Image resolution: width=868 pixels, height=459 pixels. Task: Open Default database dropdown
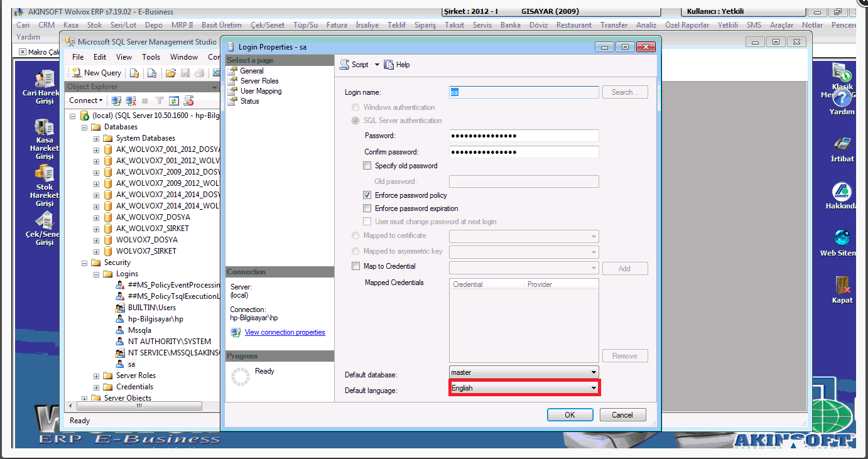(x=524, y=372)
